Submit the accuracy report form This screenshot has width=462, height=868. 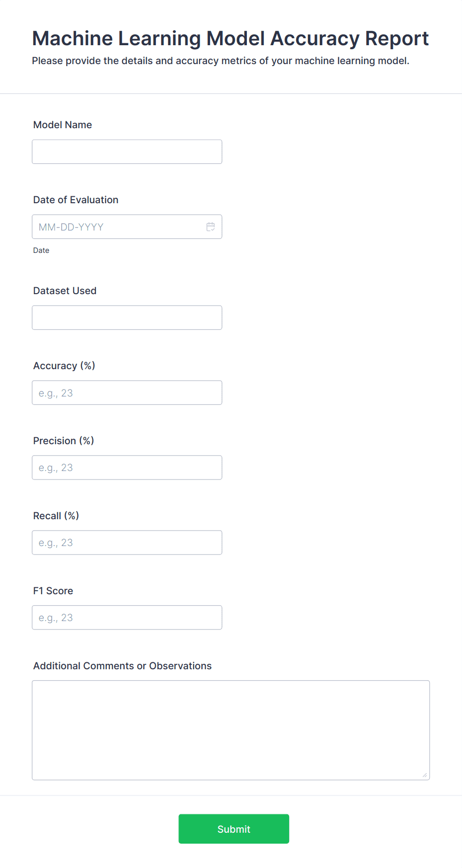(234, 829)
